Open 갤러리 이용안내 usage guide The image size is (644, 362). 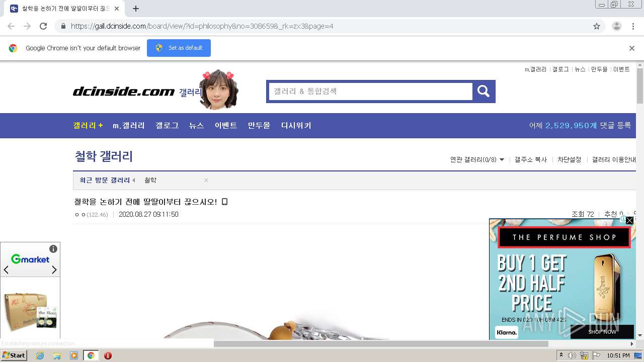pyautogui.click(x=614, y=159)
